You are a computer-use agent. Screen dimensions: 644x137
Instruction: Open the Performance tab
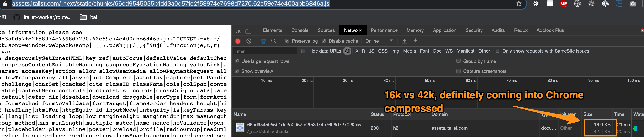pos(384,30)
